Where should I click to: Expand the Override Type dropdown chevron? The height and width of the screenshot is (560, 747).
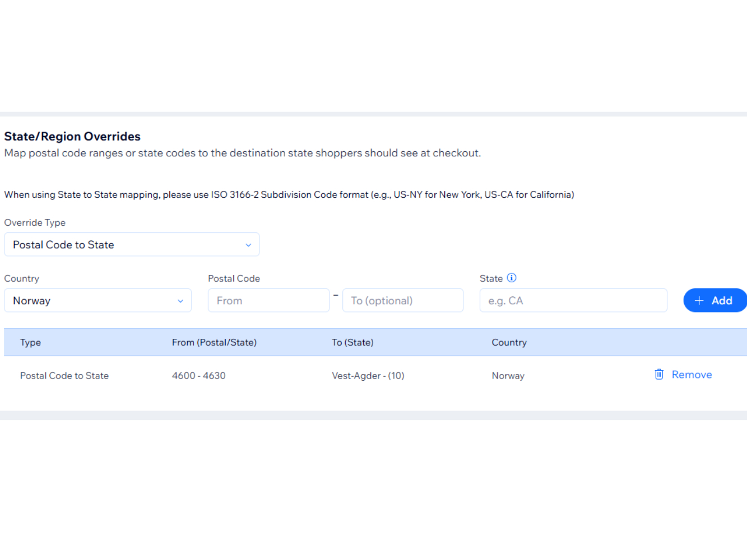(x=248, y=245)
